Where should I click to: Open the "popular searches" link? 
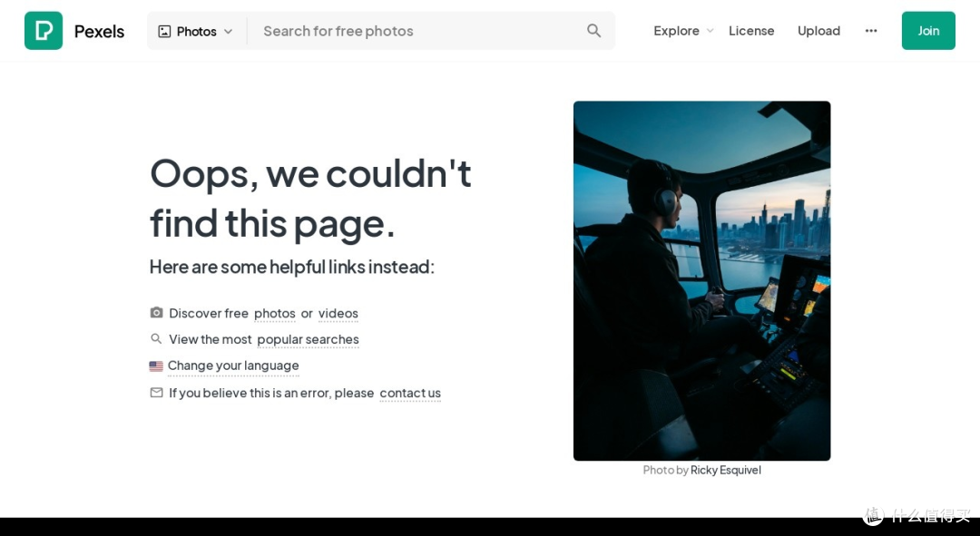click(308, 339)
